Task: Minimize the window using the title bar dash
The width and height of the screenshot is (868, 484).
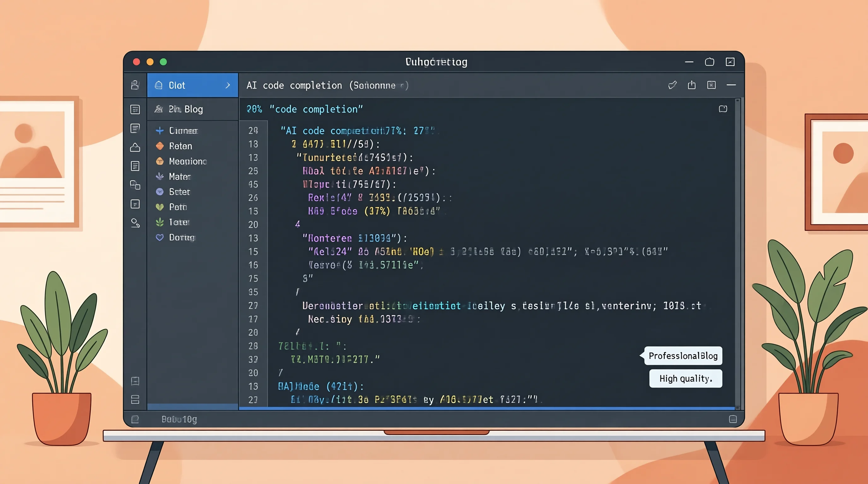Action: [x=689, y=62]
